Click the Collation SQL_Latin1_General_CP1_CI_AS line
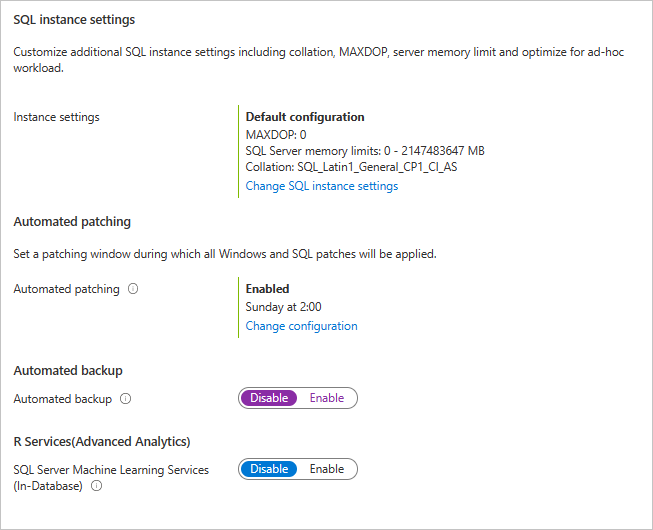Image resolution: width=653 pixels, height=530 pixels. pyautogui.click(x=351, y=168)
